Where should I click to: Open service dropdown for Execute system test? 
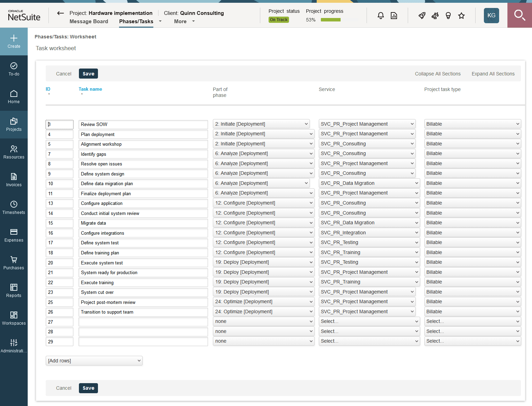(369, 262)
